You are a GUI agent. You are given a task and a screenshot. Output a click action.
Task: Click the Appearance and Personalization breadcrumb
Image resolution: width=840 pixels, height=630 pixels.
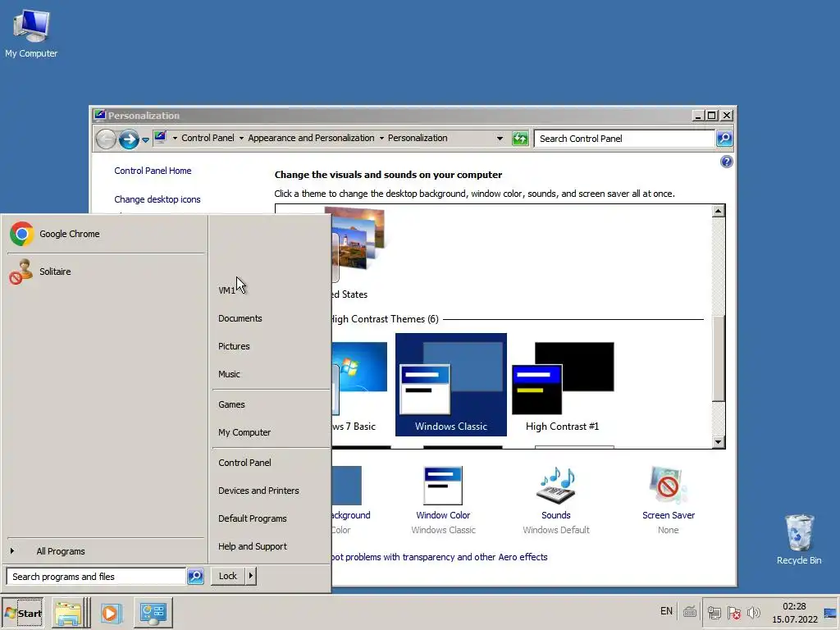point(311,138)
